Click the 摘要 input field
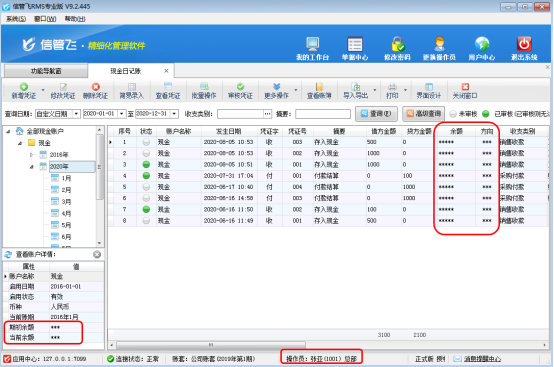 tap(323, 114)
